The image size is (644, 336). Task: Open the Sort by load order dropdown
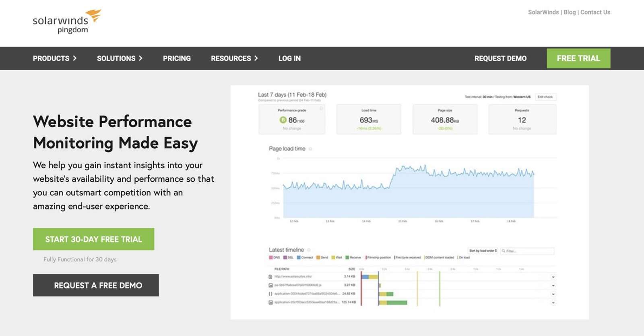pyautogui.click(x=483, y=251)
